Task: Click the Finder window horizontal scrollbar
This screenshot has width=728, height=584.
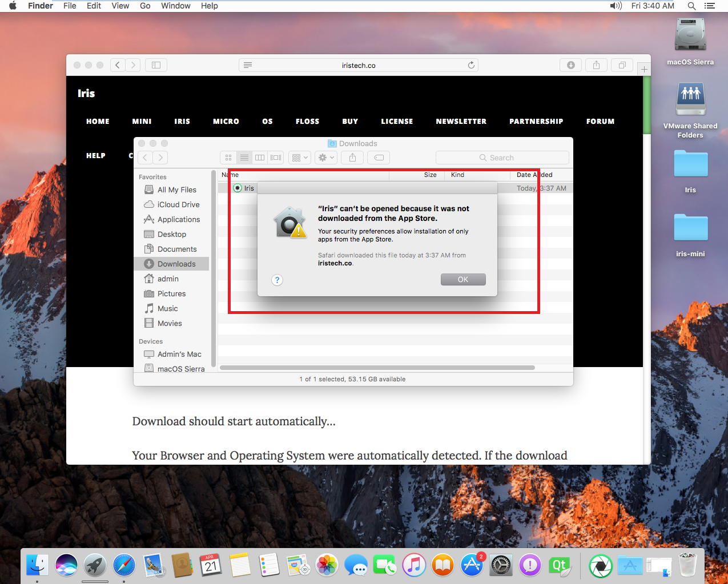Action: click(x=377, y=368)
